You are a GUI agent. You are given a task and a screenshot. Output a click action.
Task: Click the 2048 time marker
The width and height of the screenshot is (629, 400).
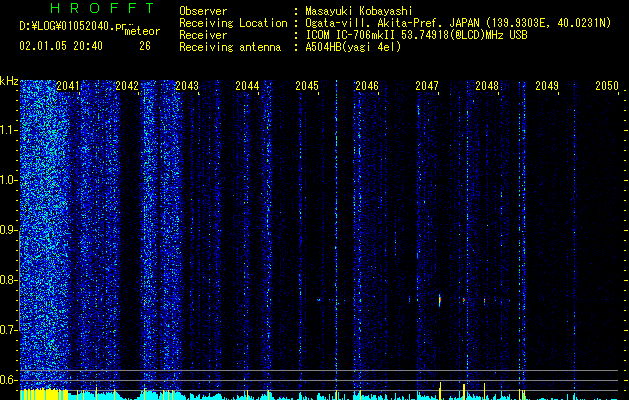coord(487,86)
